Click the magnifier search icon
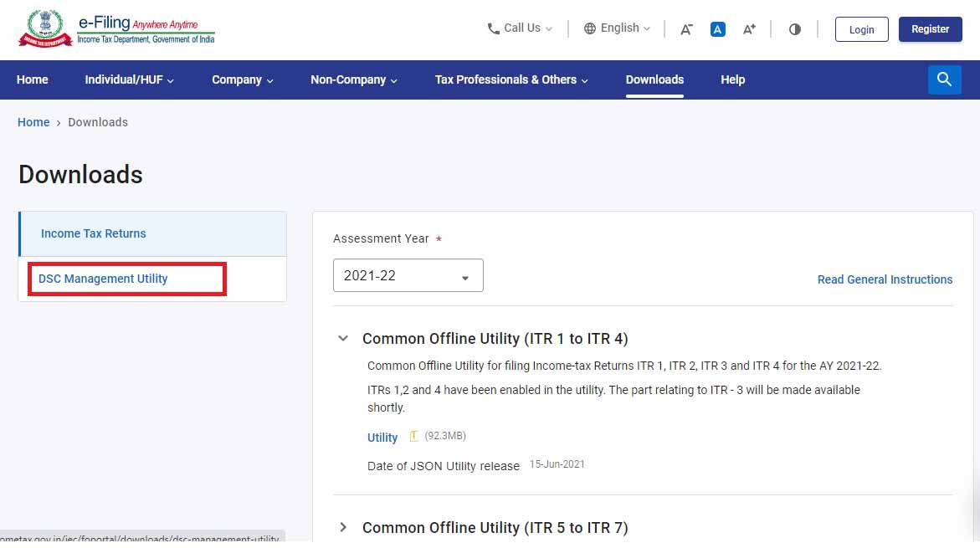This screenshot has height=548, width=980. pyautogui.click(x=944, y=79)
